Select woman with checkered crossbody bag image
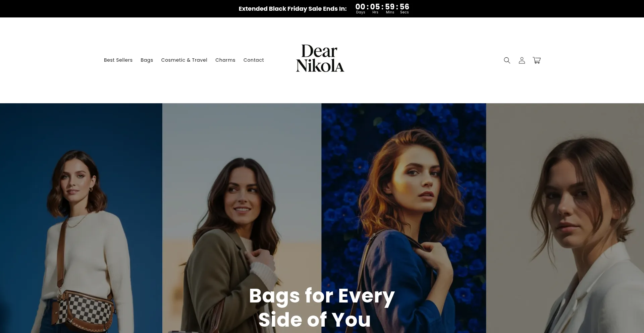 tap(81, 218)
